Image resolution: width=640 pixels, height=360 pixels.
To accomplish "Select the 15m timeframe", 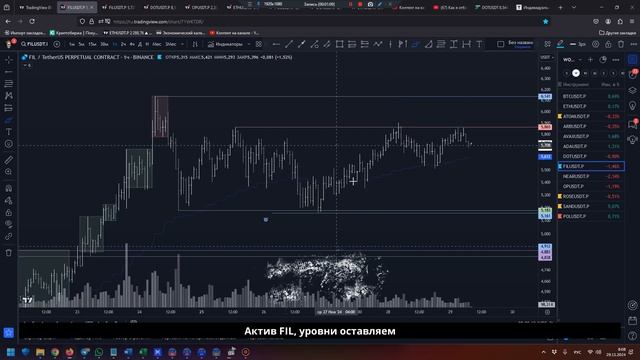I will click(x=92, y=44).
